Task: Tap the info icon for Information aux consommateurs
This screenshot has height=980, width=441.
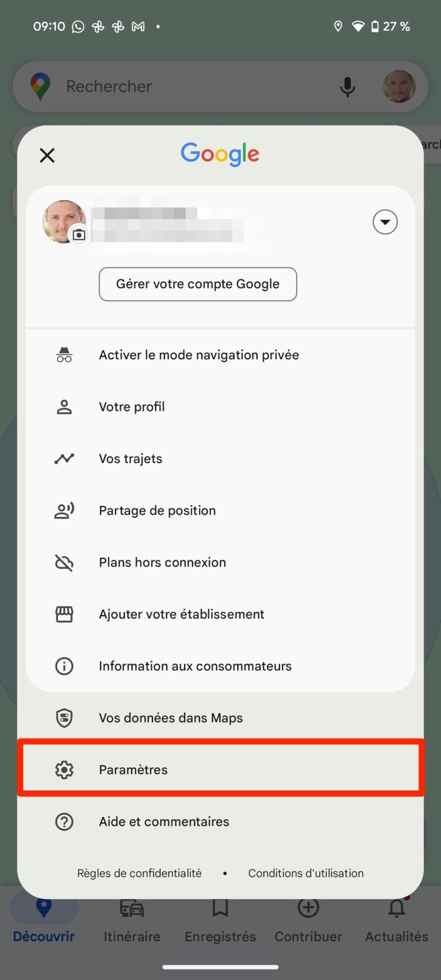Action: coord(64,666)
